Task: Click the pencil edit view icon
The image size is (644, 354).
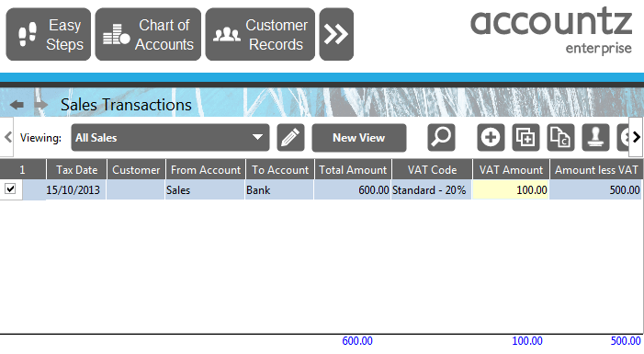Action: (x=291, y=138)
